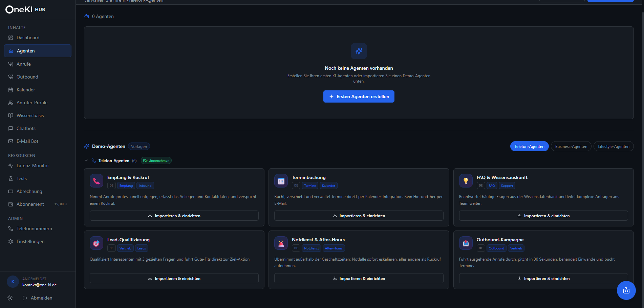Viewport: 644px width, 308px height.
Task: Click the Einstellungen gear icon
Action: [x=10, y=241]
